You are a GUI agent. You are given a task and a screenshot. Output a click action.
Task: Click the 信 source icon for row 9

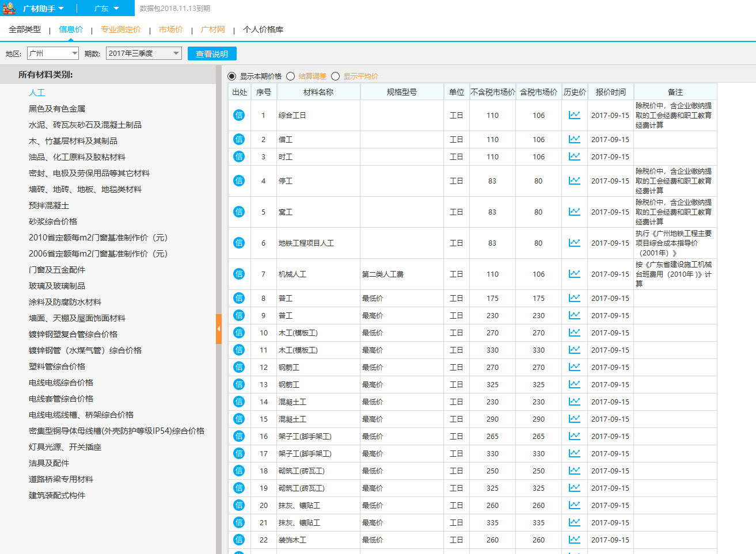tap(239, 315)
